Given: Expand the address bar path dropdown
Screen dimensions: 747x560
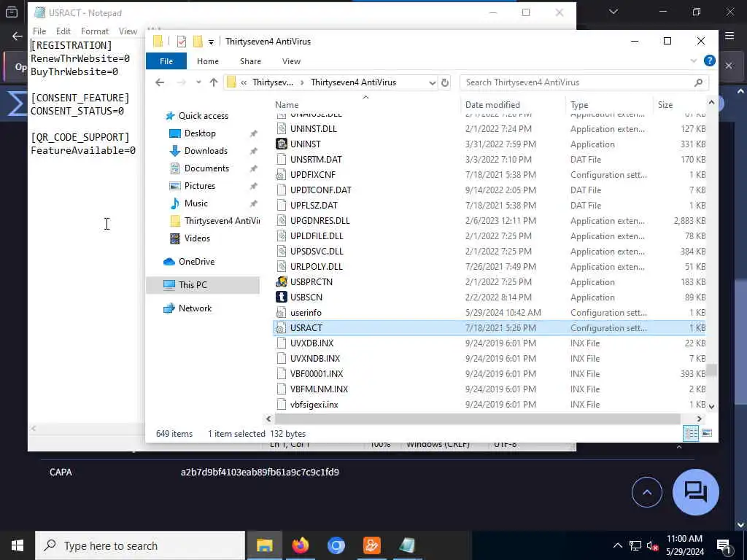Looking at the screenshot, I should (432, 82).
